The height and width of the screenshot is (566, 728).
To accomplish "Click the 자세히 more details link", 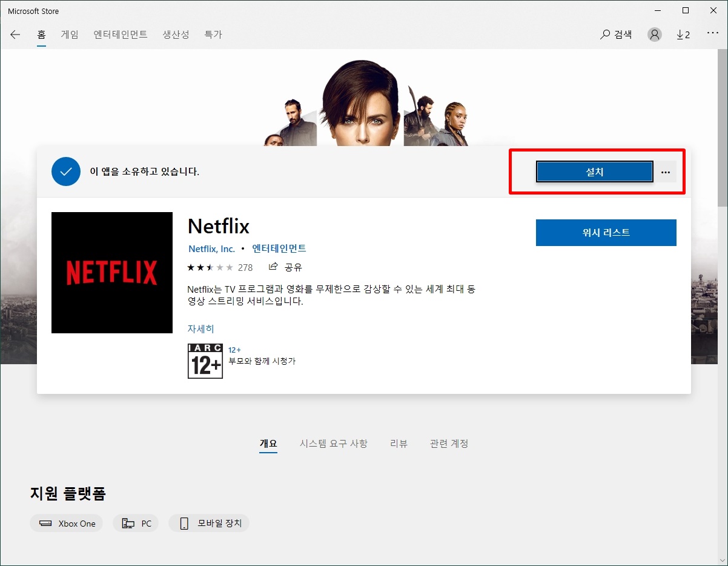I will point(201,329).
